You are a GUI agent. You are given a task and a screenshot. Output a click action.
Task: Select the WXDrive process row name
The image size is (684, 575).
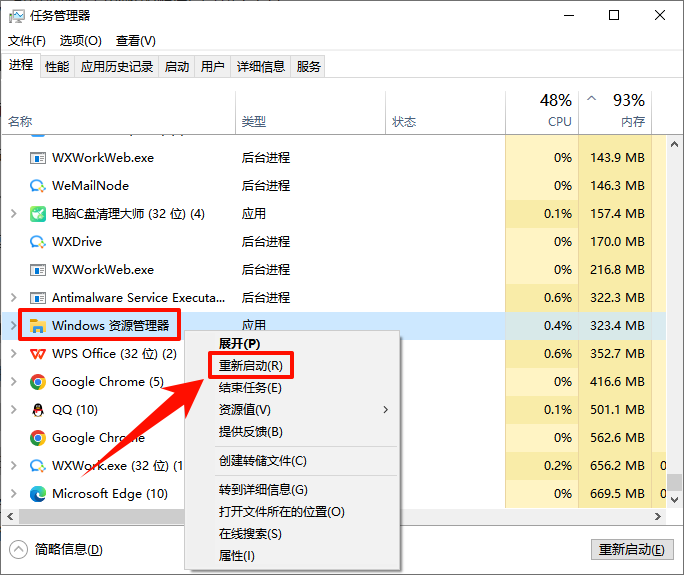click(77, 242)
